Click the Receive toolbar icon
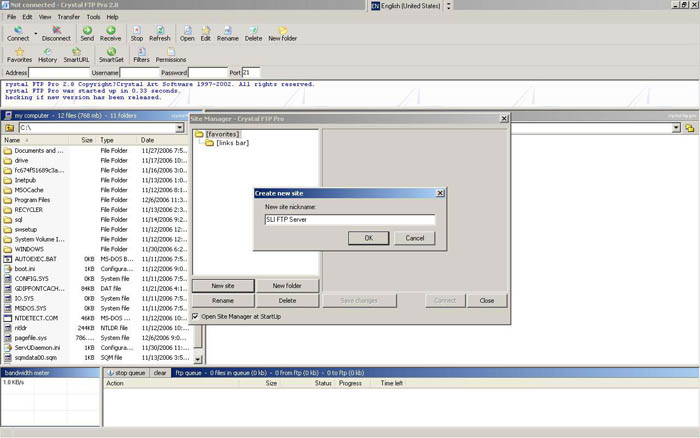 click(110, 33)
